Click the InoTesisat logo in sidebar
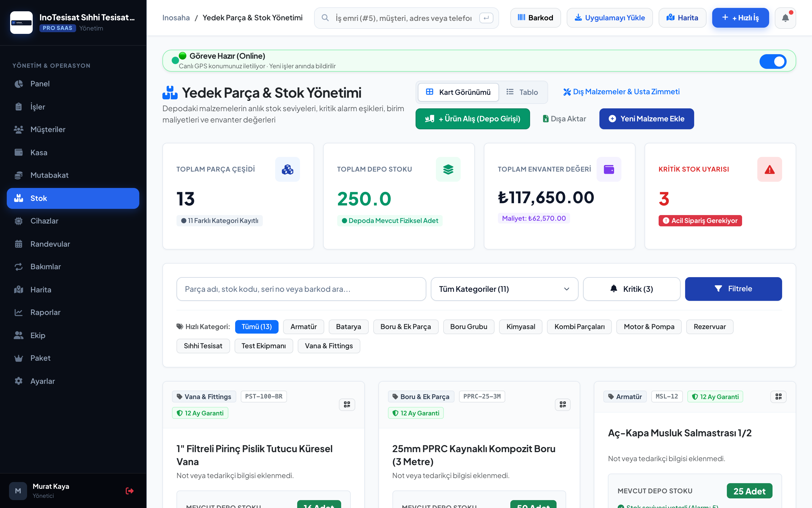Image resolution: width=812 pixels, height=508 pixels. click(21, 23)
